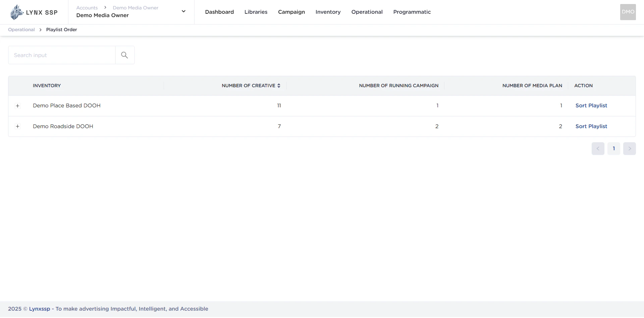Click Sort Playlist for Demo Roadside DOOH

pos(591,126)
